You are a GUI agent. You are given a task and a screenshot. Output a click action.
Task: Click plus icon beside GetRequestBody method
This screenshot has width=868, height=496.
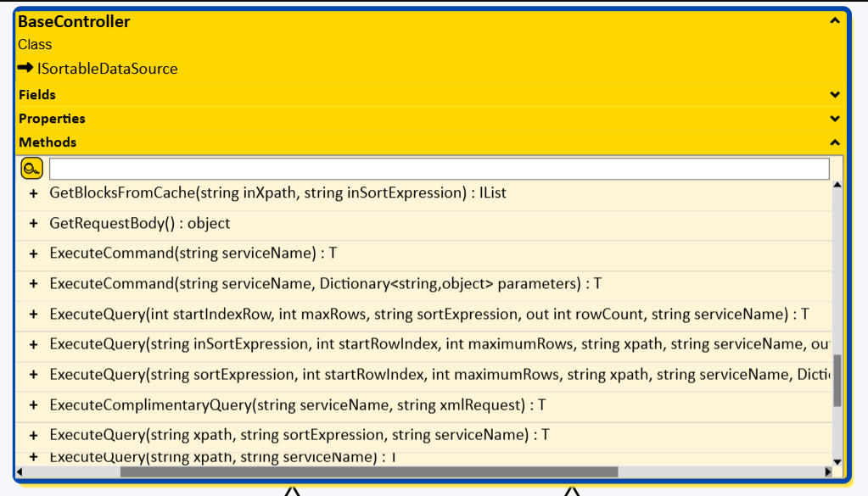[x=34, y=224]
